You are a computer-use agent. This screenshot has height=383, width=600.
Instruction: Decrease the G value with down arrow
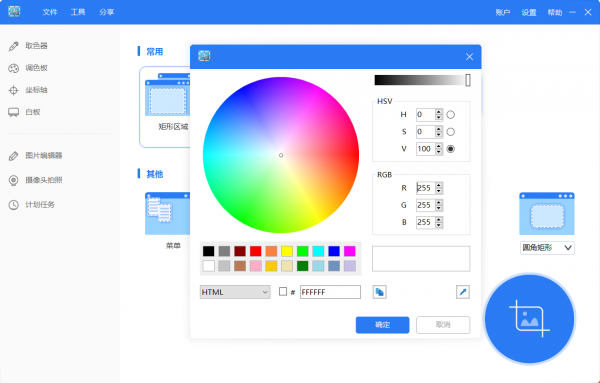pos(439,208)
